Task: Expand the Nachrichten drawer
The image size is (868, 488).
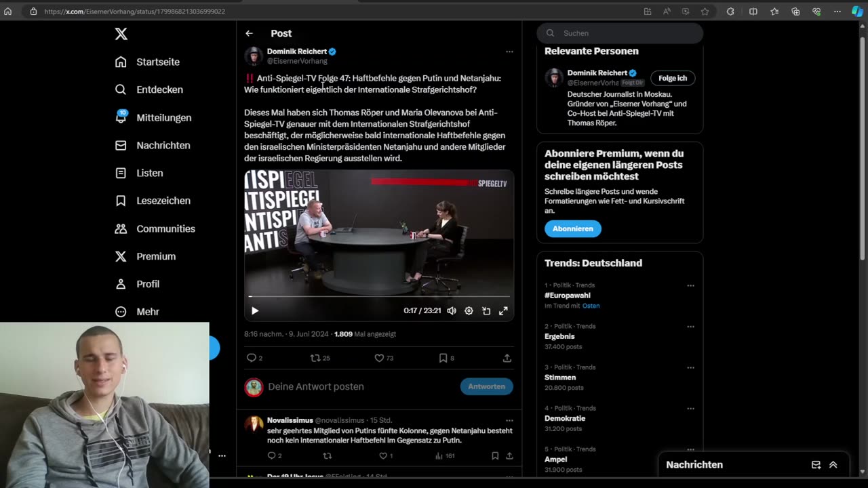Action: pos(833,465)
